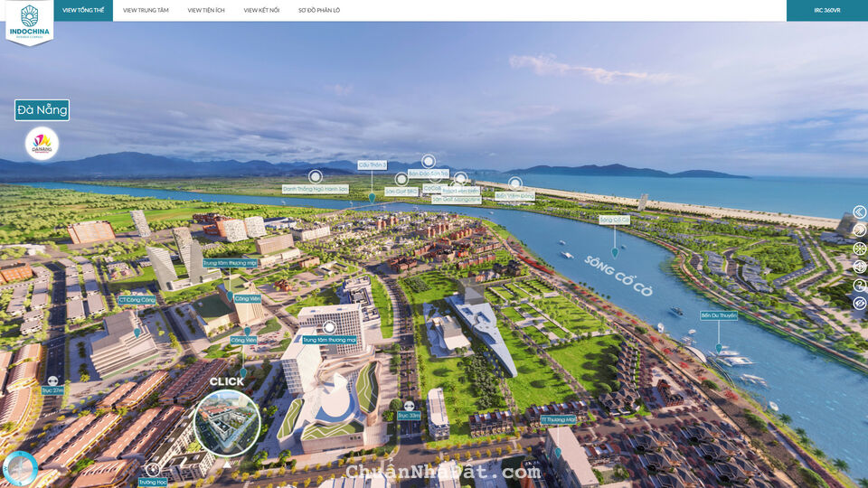
Task: Select the Bến Du Thuyền hotspot label
Action: pos(719,316)
